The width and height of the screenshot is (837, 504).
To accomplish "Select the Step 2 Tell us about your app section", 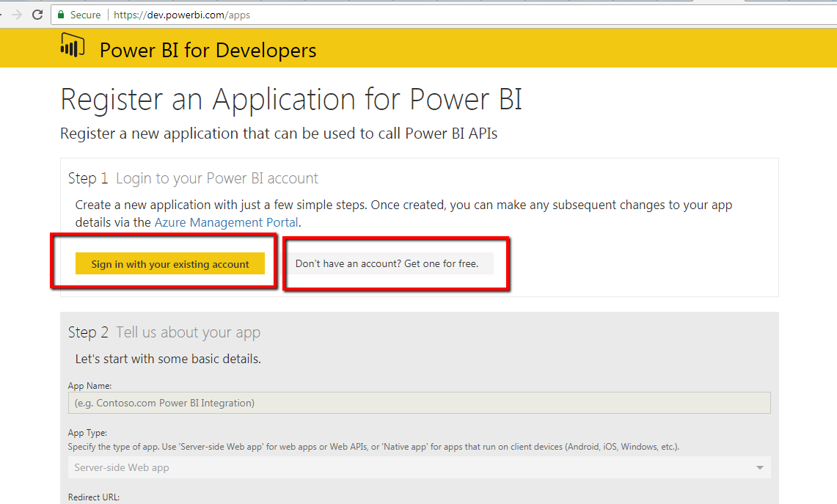I will point(164,332).
